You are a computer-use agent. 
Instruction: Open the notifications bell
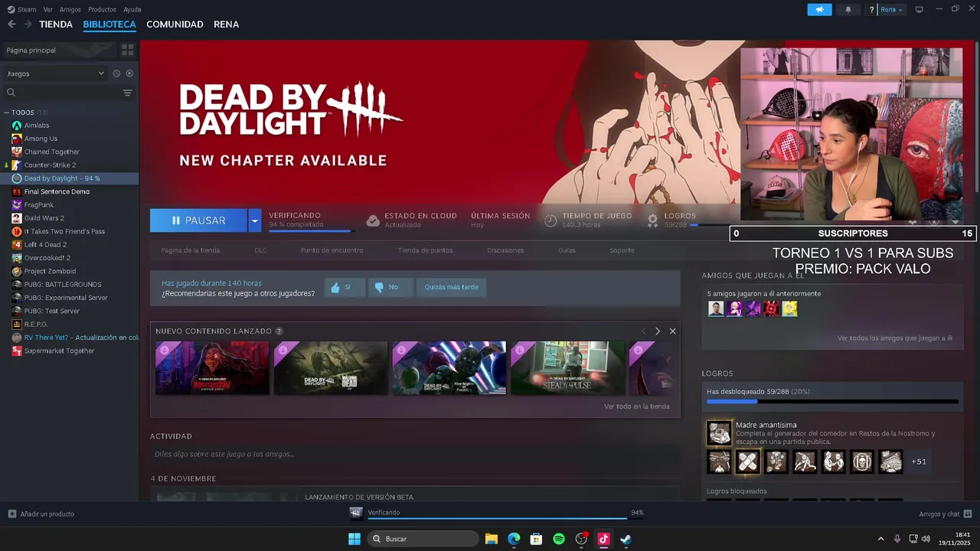(x=848, y=9)
